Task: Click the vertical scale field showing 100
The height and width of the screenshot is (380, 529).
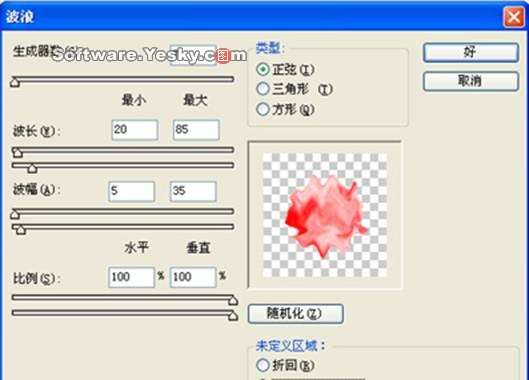Action: point(193,277)
